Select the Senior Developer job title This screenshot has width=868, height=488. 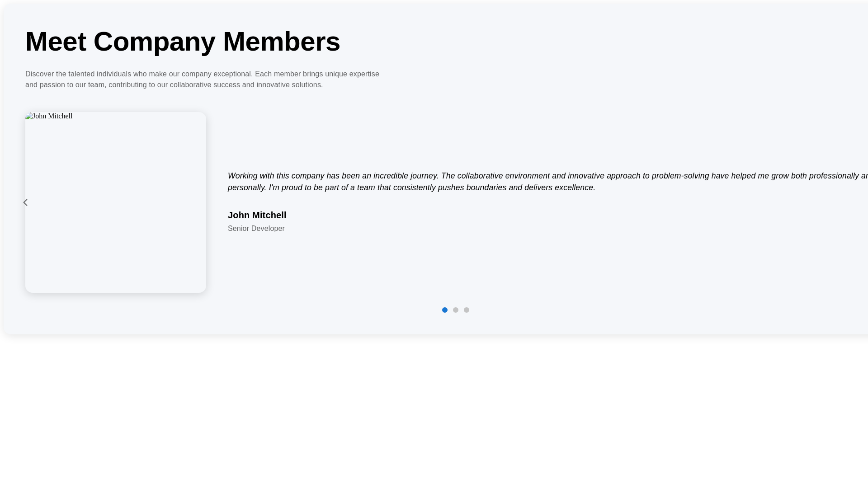(256, 229)
